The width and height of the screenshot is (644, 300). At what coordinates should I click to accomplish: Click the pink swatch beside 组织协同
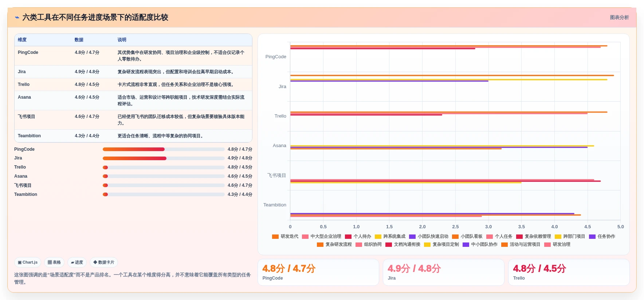[359, 245]
